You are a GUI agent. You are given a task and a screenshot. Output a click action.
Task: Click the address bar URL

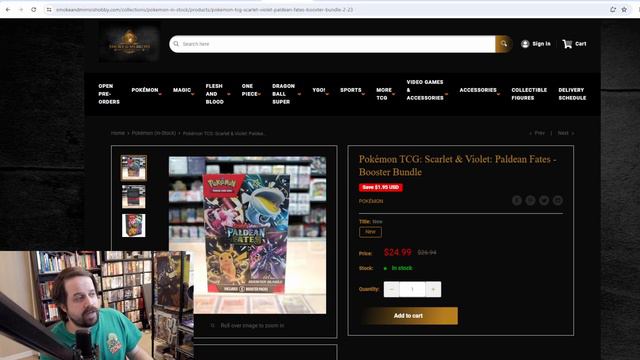tap(204, 9)
